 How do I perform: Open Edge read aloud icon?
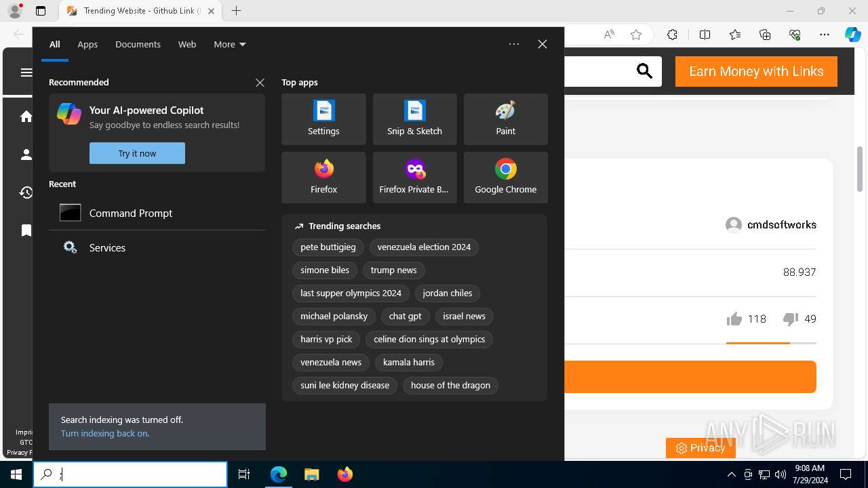609,35
